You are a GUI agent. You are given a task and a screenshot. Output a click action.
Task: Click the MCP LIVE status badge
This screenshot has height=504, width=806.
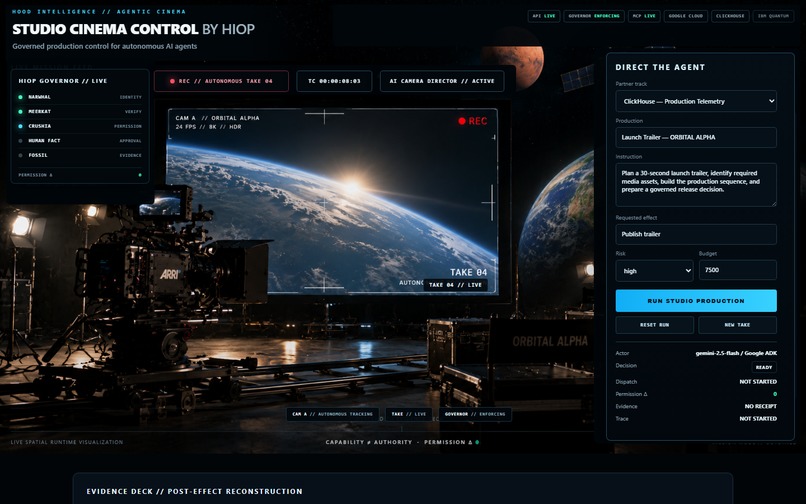coord(644,16)
